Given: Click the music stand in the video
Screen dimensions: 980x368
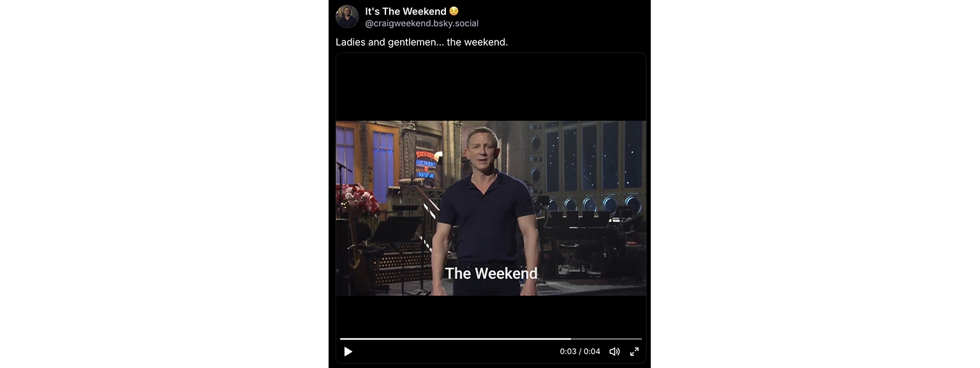Looking at the screenshot, I should coord(396,229).
